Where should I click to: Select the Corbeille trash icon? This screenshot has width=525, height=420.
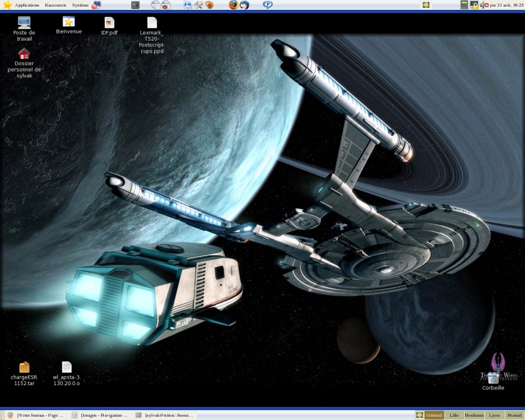pyautogui.click(x=493, y=381)
